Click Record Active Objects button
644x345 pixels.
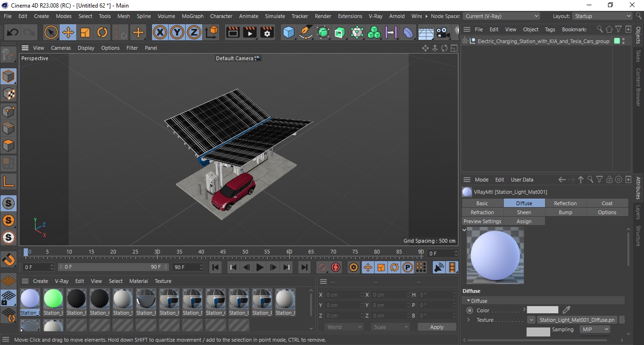[x=322, y=267]
